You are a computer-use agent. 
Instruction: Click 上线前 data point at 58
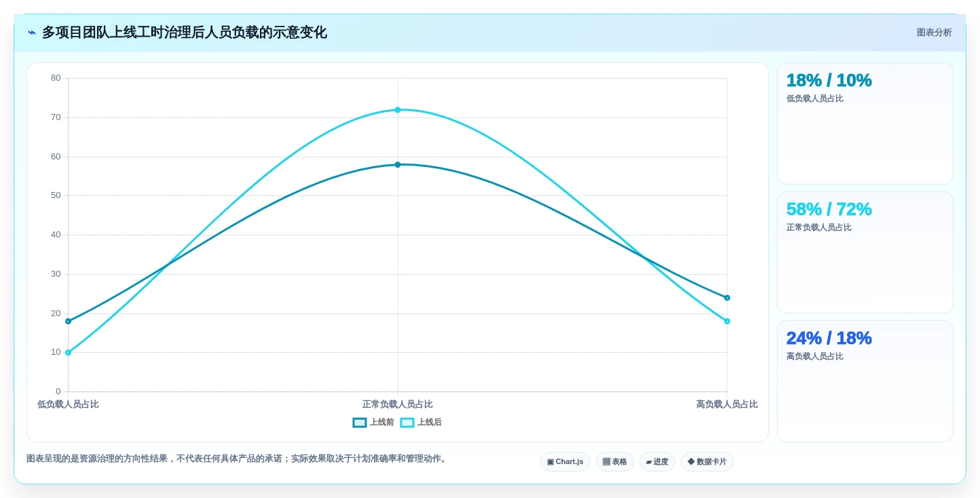pyautogui.click(x=398, y=165)
